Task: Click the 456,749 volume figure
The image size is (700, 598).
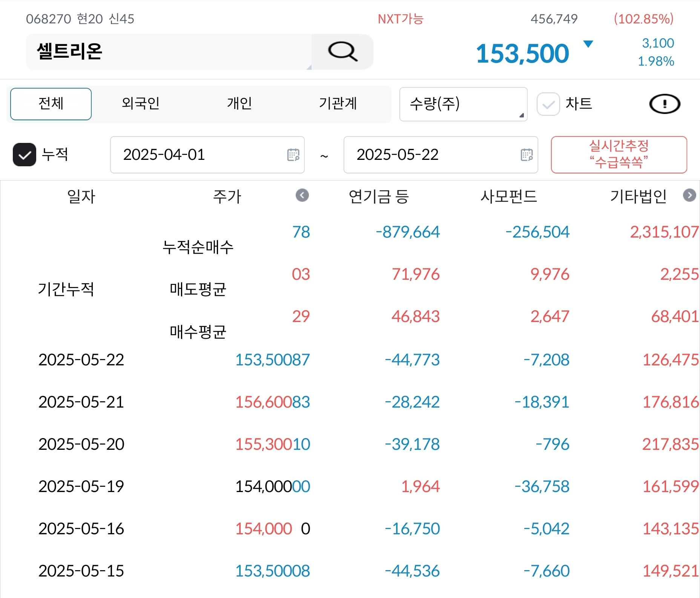Action: pos(554,19)
